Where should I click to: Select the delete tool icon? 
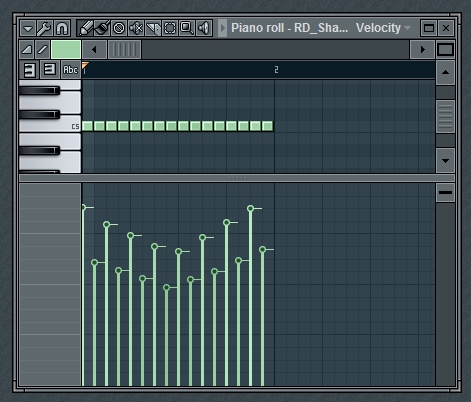[119, 28]
